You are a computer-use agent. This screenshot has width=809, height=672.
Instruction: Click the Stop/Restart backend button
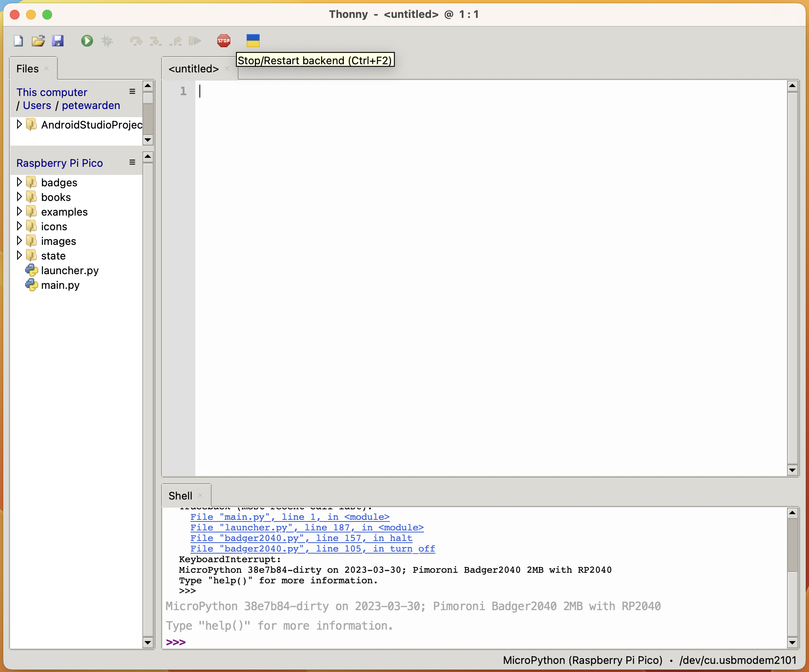[223, 40]
